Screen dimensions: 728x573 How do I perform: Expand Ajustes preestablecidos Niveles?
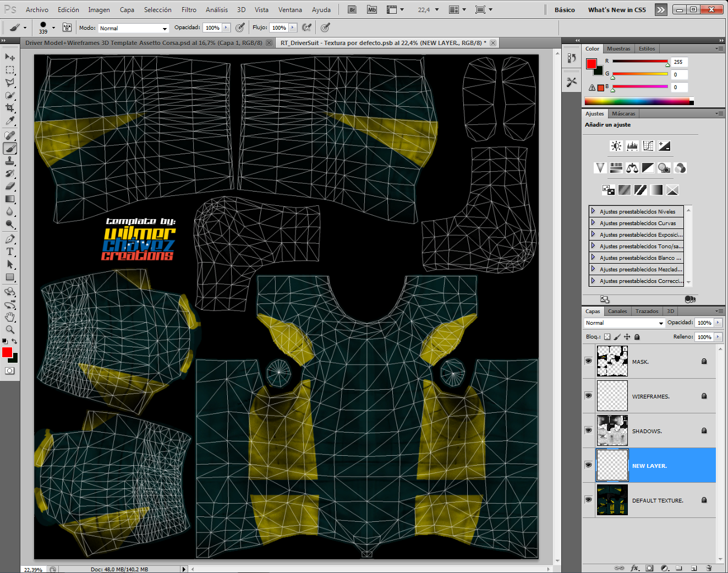[593, 211]
